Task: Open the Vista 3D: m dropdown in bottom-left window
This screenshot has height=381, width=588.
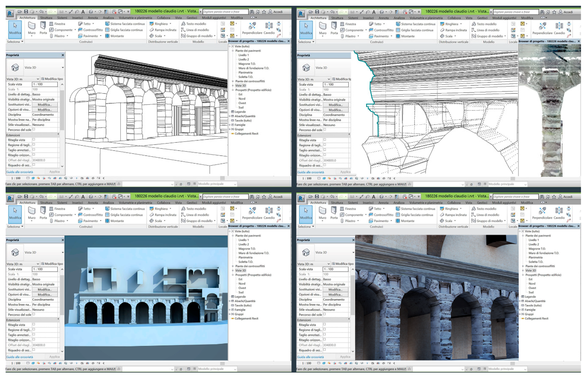Action: click(38, 264)
